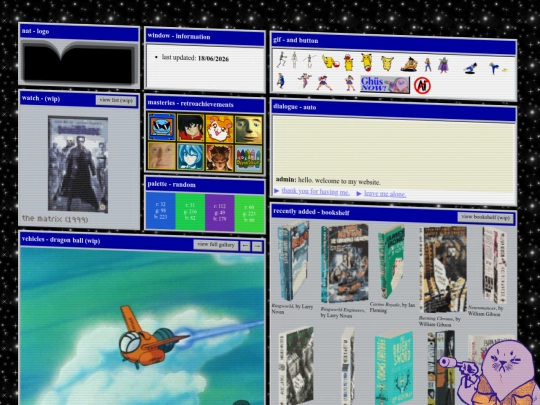540x405 pixels.
Task: Click the kicking fighter throwing a fireball
Action: pyautogui.click(x=498, y=68)
